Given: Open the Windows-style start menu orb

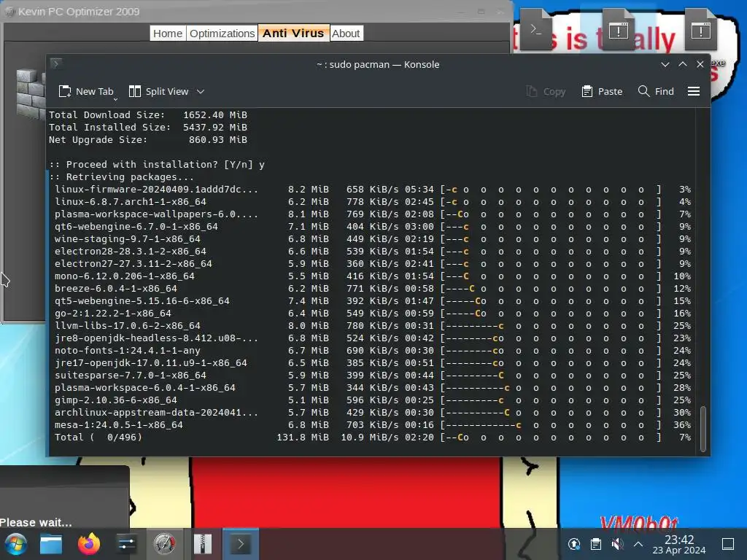Looking at the screenshot, I should (16, 544).
